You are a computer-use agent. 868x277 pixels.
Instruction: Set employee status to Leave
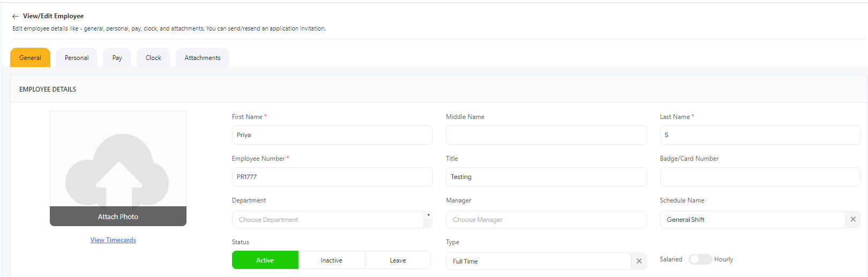(398, 260)
